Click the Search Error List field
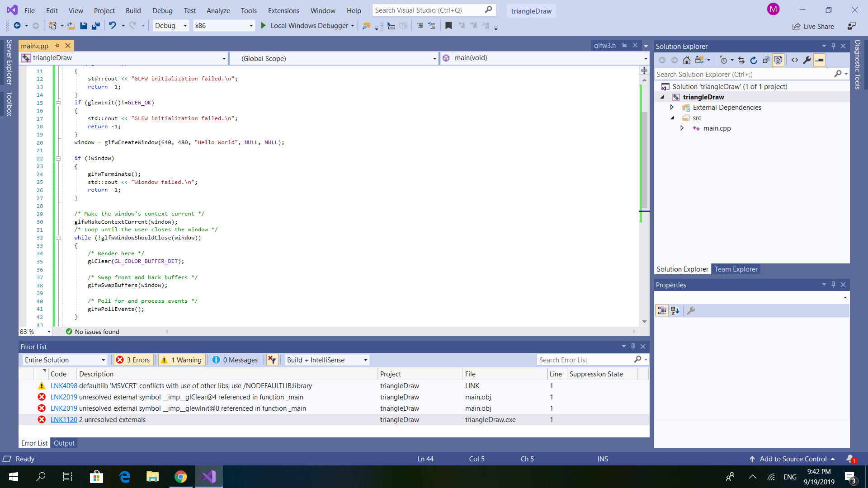The image size is (868, 488). 585,360
